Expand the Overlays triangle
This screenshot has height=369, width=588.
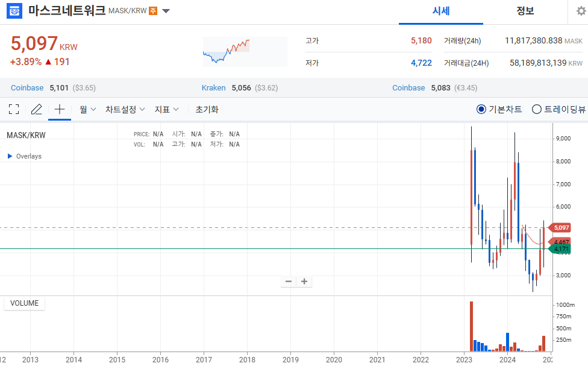click(10, 156)
